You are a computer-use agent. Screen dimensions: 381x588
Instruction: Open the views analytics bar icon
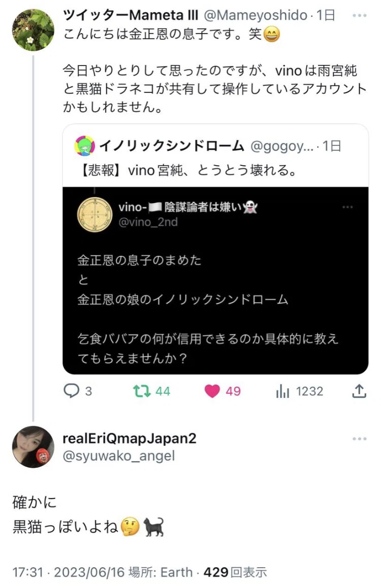(282, 391)
